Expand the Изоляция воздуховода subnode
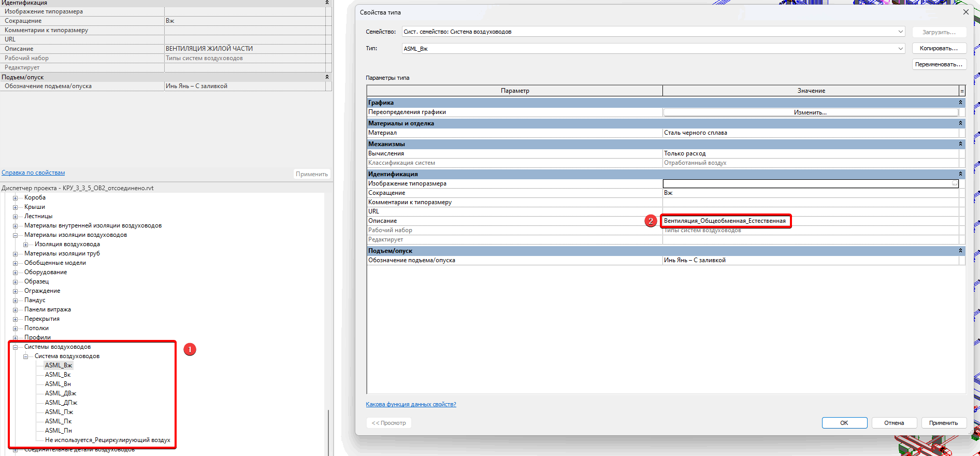Screen dimensions: 980x456 [x=26, y=245]
